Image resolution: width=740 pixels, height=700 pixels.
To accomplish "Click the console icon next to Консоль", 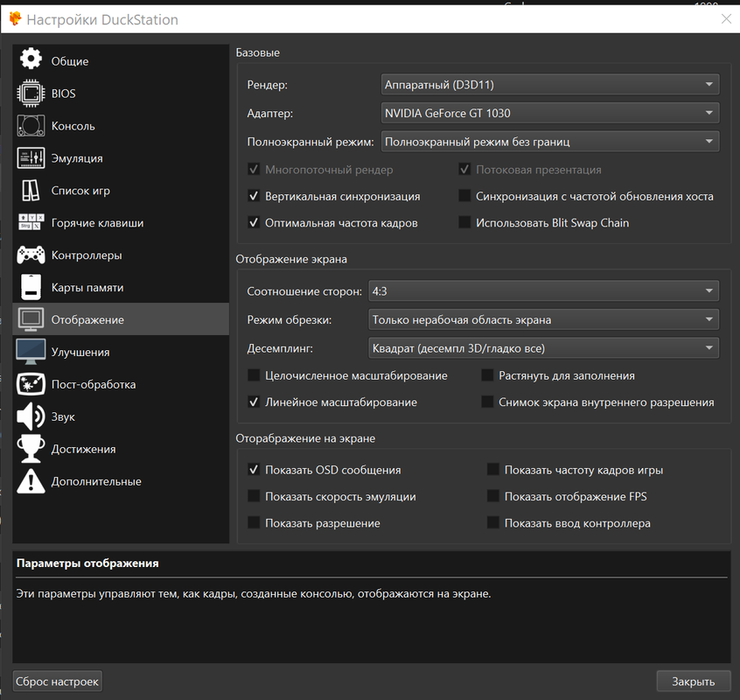I will [x=31, y=125].
